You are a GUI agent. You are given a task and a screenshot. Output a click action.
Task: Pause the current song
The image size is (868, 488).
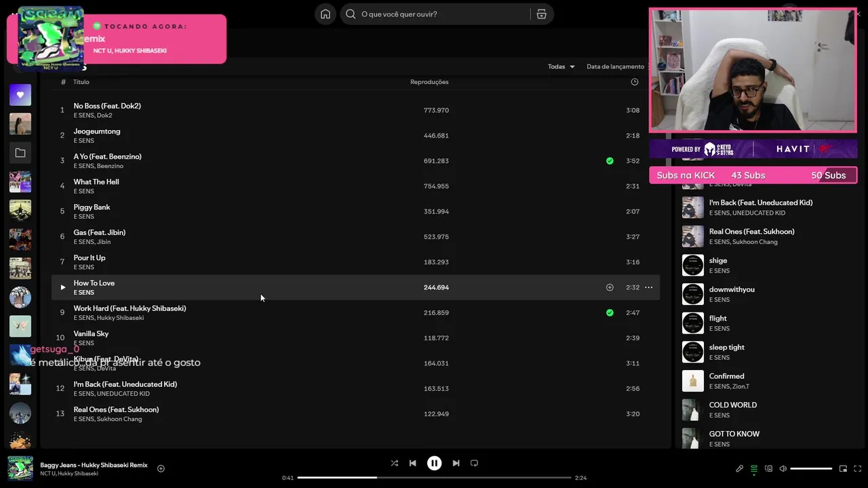coord(434,464)
